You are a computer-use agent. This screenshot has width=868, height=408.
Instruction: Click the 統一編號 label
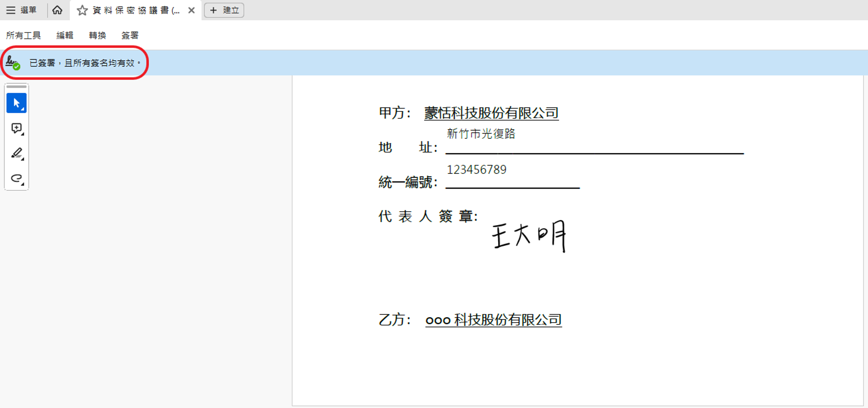[x=408, y=182]
